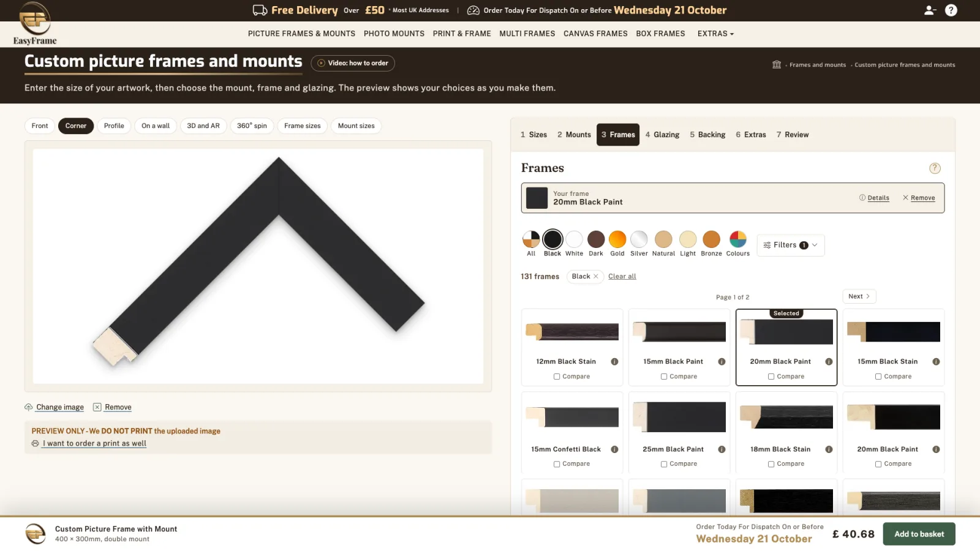Open the Frames section help icon
Screen dimensions: 980x551
(935, 168)
